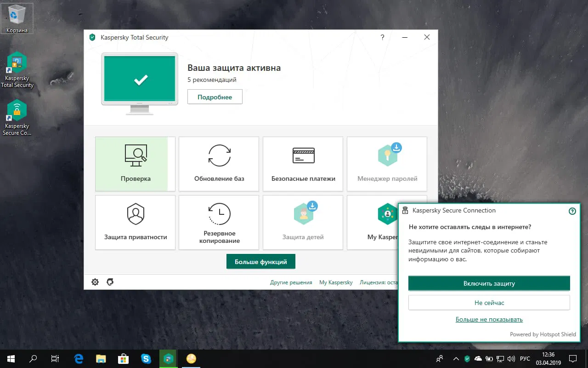Open Резервное копирование (Backup)

(219, 222)
